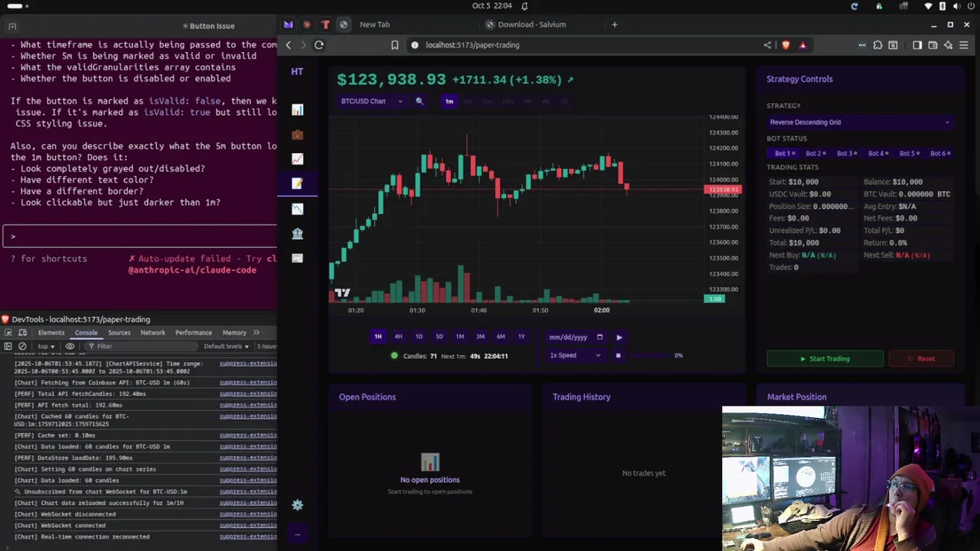Select the 1Y range button

click(x=521, y=337)
